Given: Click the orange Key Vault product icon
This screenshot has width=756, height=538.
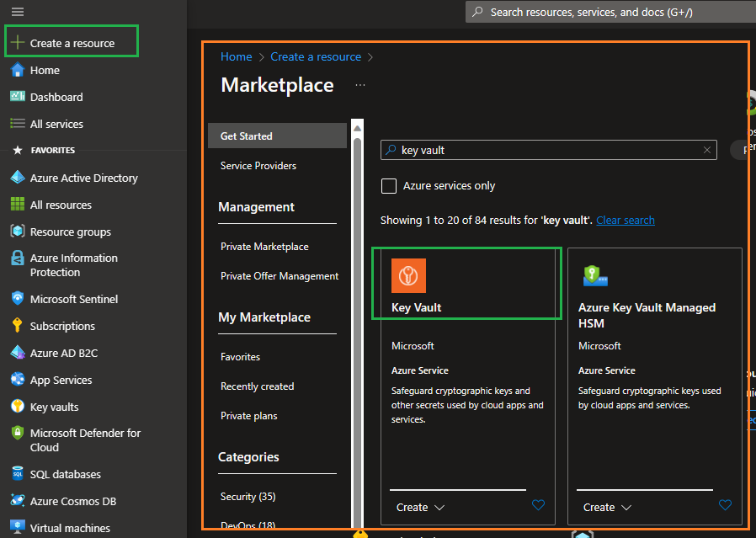Looking at the screenshot, I should click(408, 276).
